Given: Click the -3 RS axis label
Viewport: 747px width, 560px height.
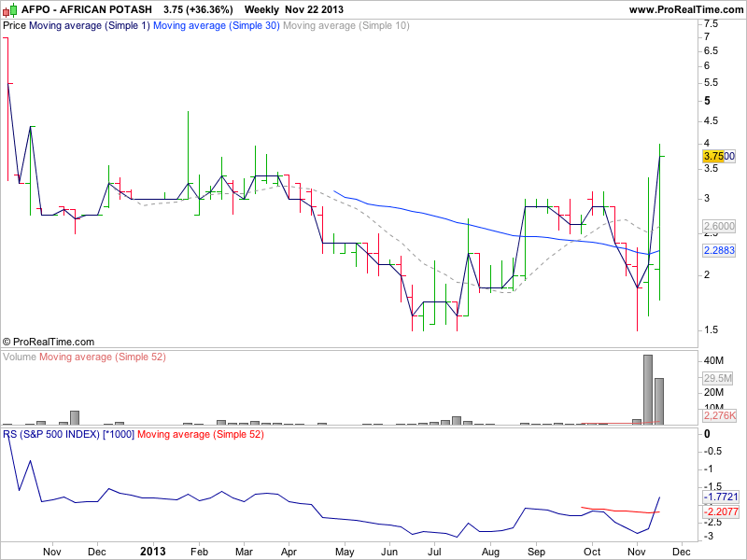Looking at the screenshot, I should point(709,536).
